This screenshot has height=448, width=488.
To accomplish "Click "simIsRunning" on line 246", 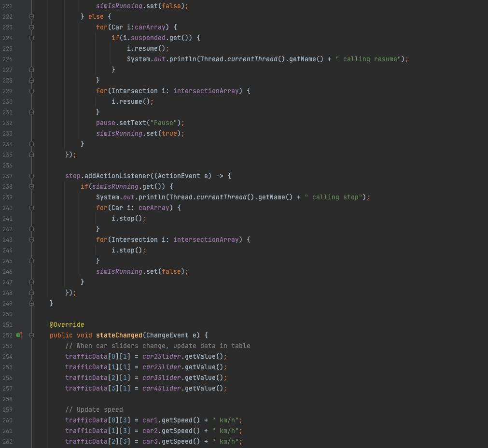I will click(x=119, y=271).
